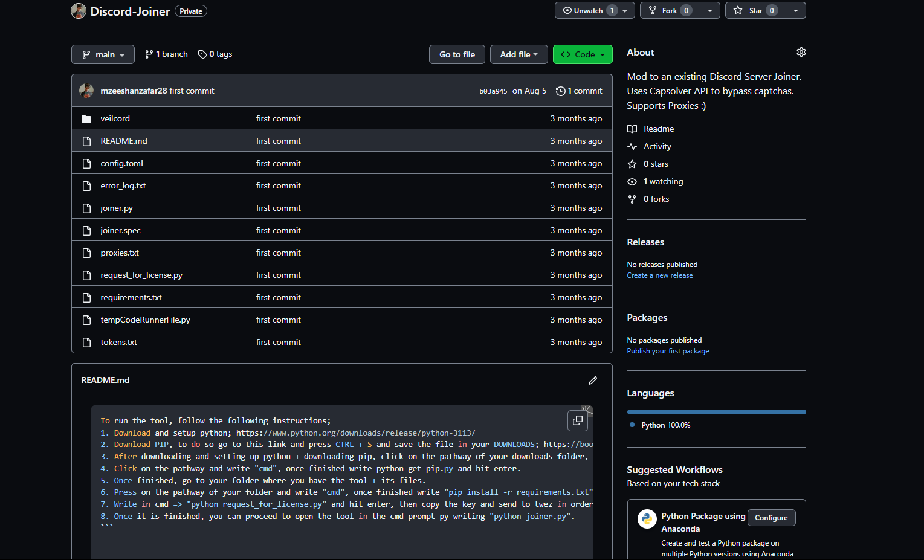This screenshot has height=560, width=924.
Task: Click the file icon beside joiner.py
Action: tap(86, 208)
